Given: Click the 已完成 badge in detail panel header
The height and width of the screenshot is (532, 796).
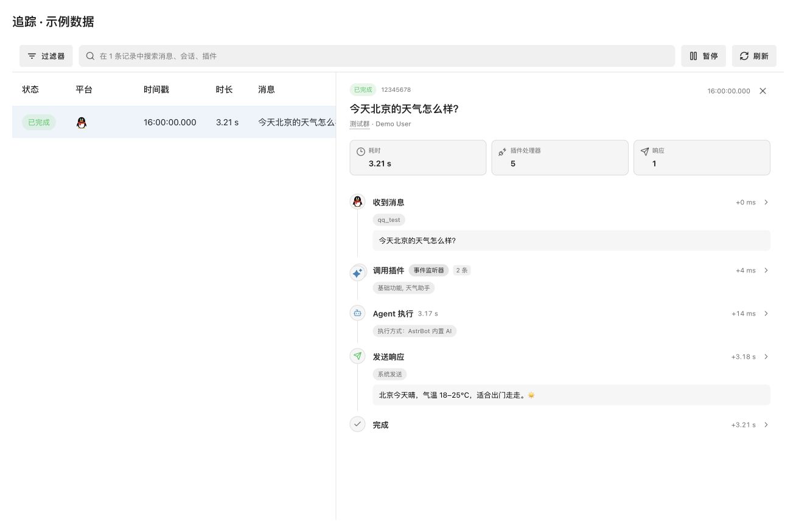Looking at the screenshot, I should coord(363,89).
